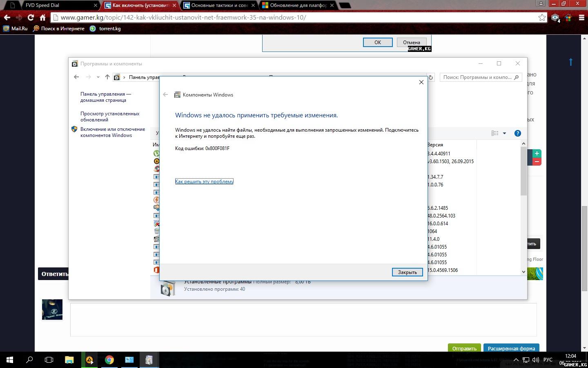Image resolution: width=588 pixels, height=368 pixels.
Task: Bookmark page with star icon
Action: point(542,18)
